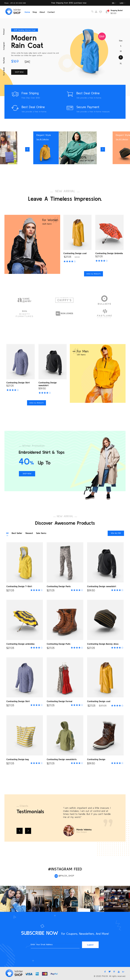The image size is (130, 980).
Task: Open the Shop menu item
Action: click(x=35, y=12)
